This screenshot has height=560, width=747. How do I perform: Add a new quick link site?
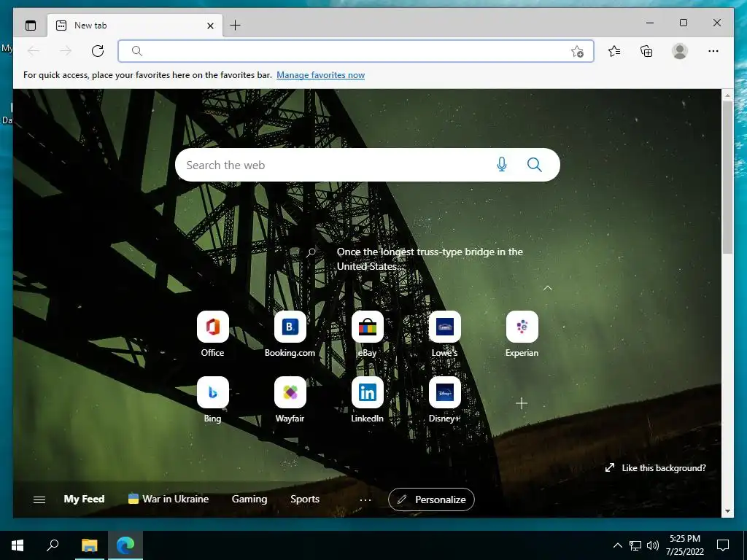(522, 404)
